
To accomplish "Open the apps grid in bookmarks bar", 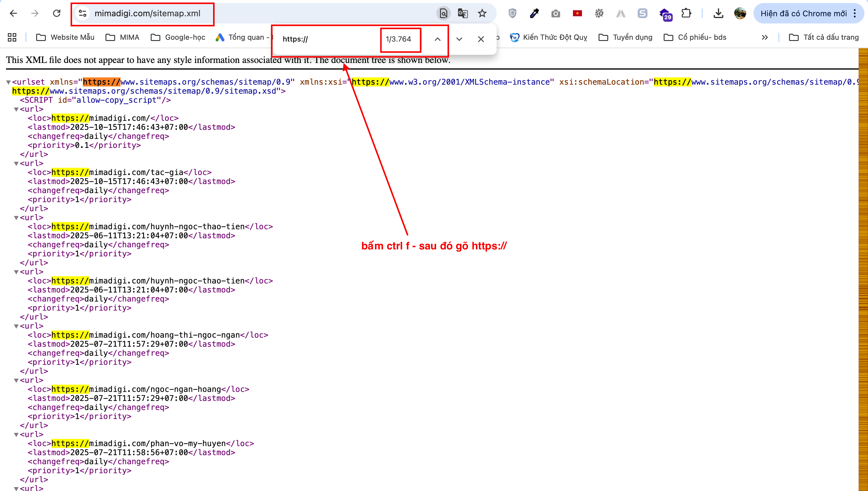I will (x=12, y=37).
